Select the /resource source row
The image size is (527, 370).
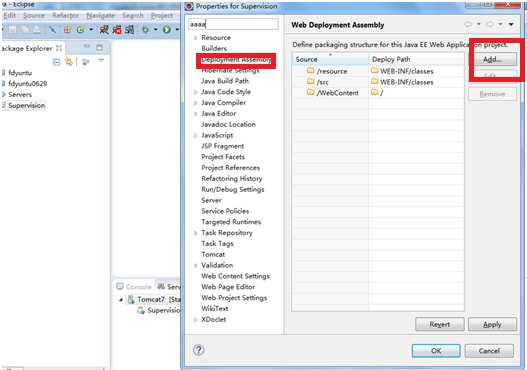[x=378, y=71]
